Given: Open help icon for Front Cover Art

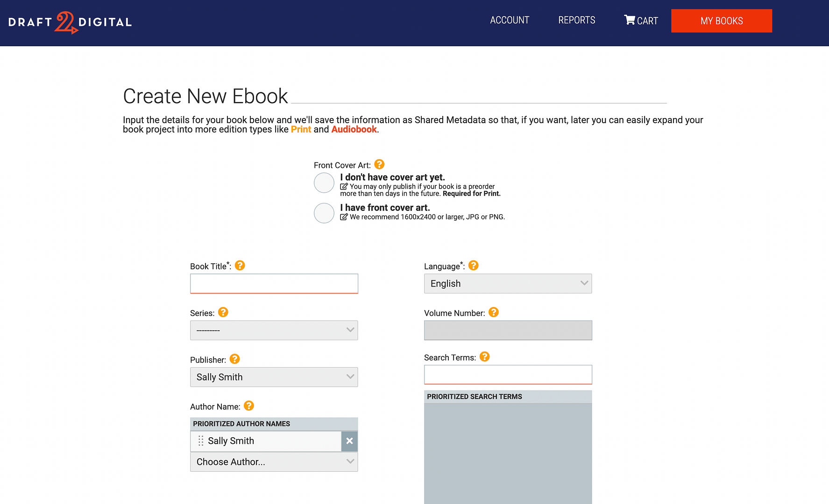Looking at the screenshot, I should click(x=379, y=164).
